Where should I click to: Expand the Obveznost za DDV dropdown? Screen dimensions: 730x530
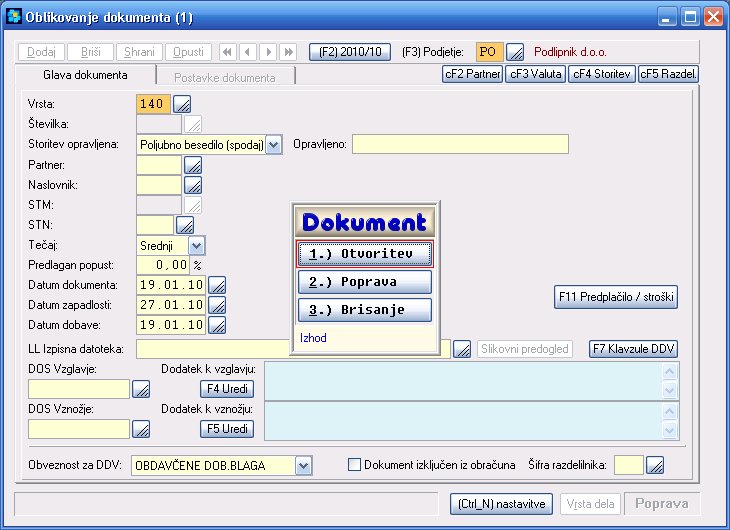click(x=303, y=465)
